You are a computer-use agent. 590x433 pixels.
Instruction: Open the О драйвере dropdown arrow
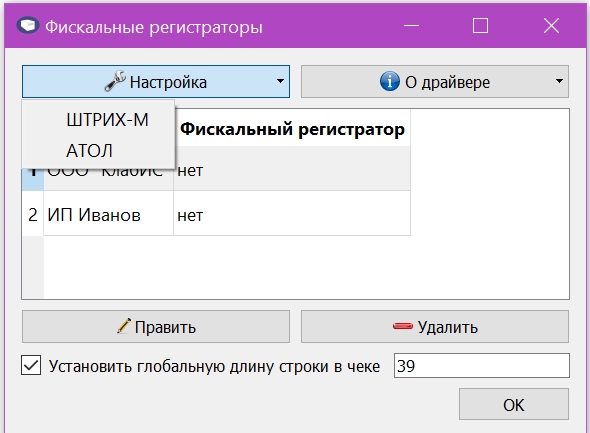[x=559, y=81]
